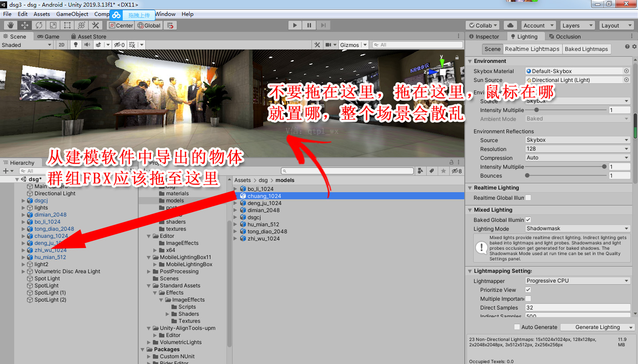The height and width of the screenshot is (364, 638).
Task: Toggle scene grid visibility icon
Action: [x=132, y=45]
